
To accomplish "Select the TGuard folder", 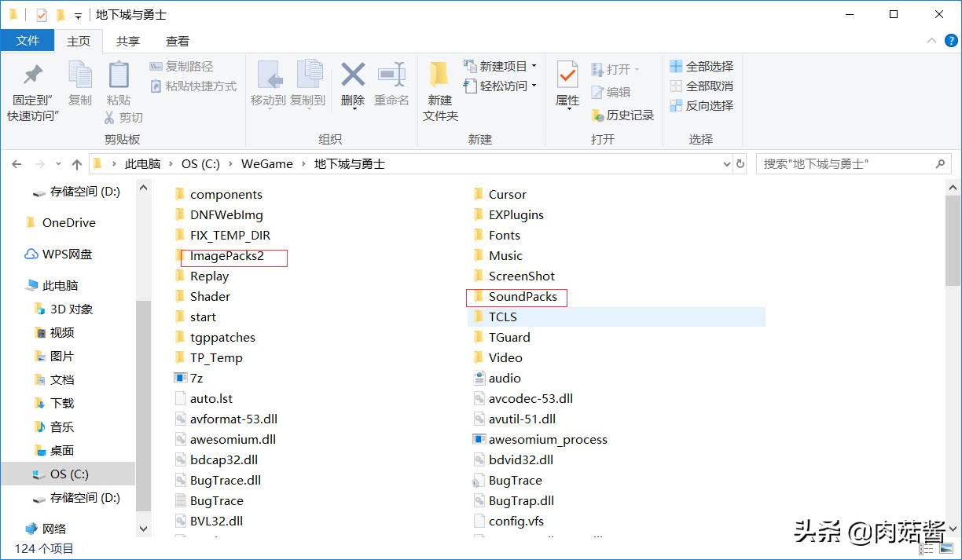I will click(501, 337).
